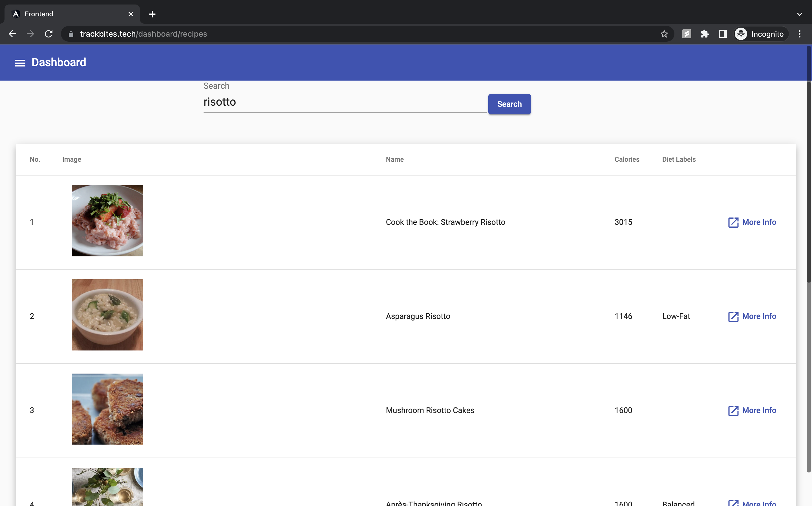Image resolution: width=812 pixels, height=506 pixels.
Task: Click the browser back arrow
Action: point(12,34)
